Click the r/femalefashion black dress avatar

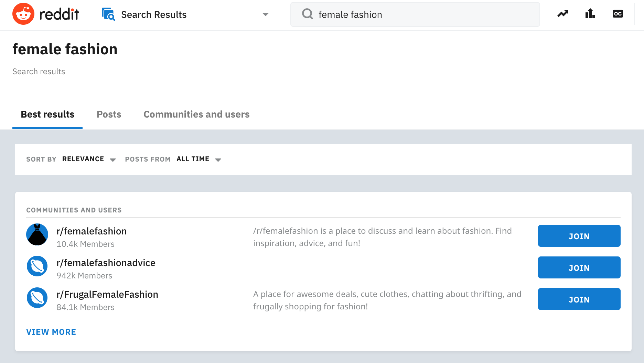pos(37,234)
